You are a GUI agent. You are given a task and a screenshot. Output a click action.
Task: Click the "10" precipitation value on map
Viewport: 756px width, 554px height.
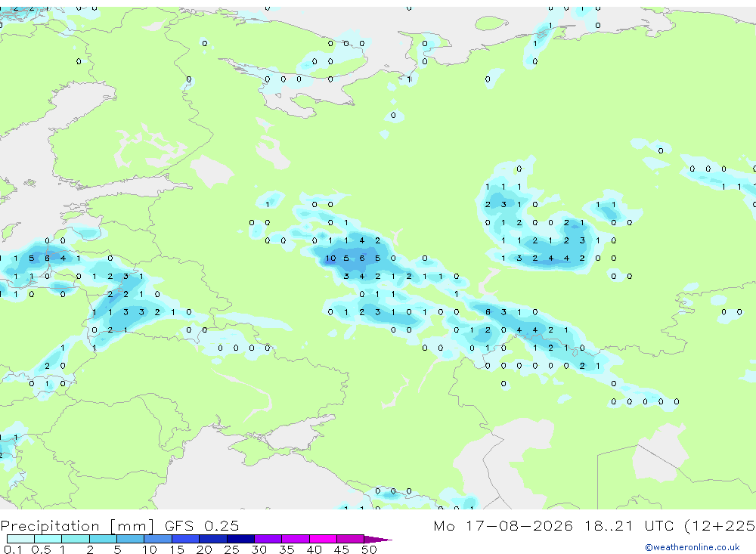pyautogui.click(x=330, y=258)
